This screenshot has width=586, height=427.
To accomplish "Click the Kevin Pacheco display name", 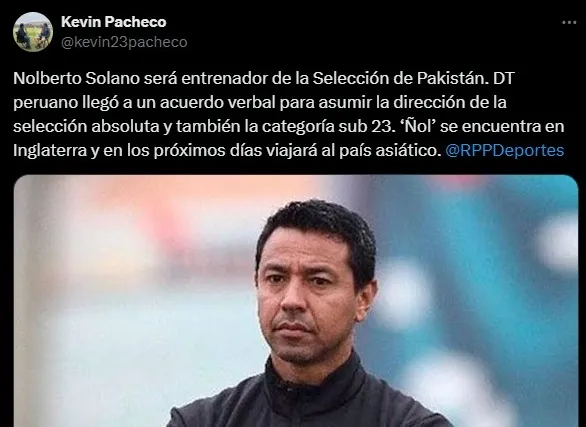I will click(x=114, y=22).
